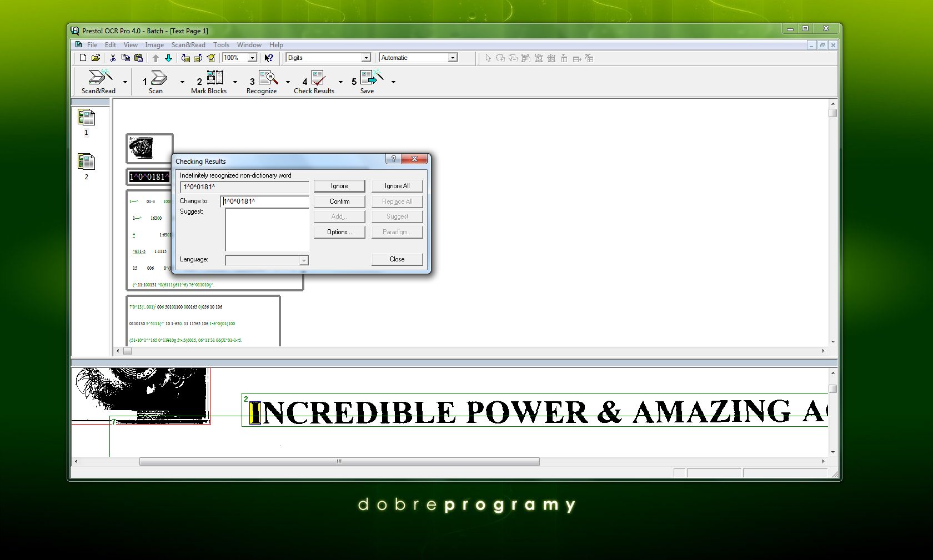Open the Edit menu
The height and width of the screenshot is (560, 933).
(x=111, y=45)
